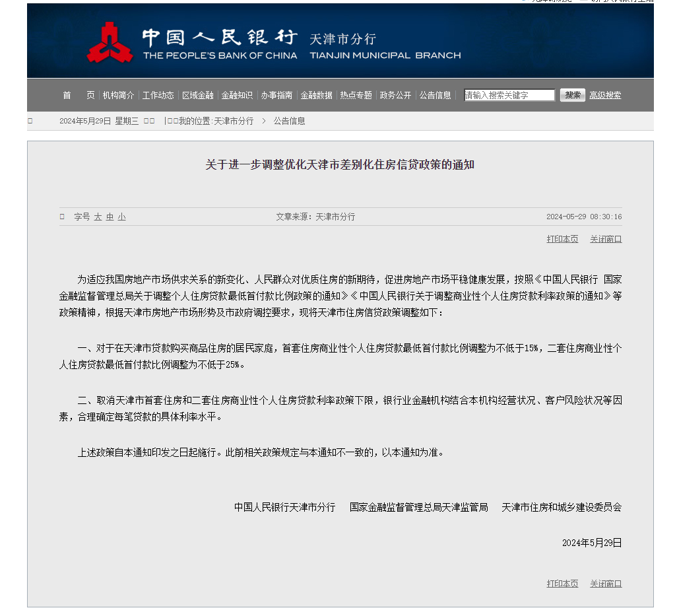Go to 公告信息 in the breadcrumb
Screen dimensions: 677x616
289,121
